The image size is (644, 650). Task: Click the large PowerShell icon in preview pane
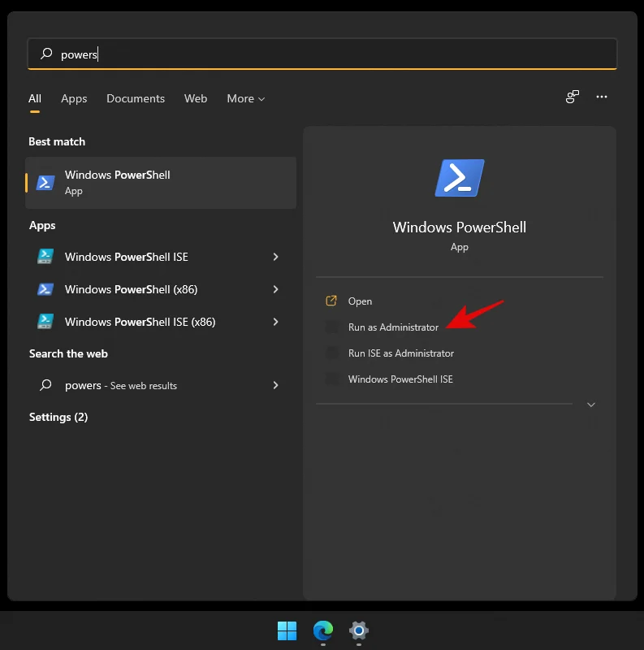pos(459,177)
